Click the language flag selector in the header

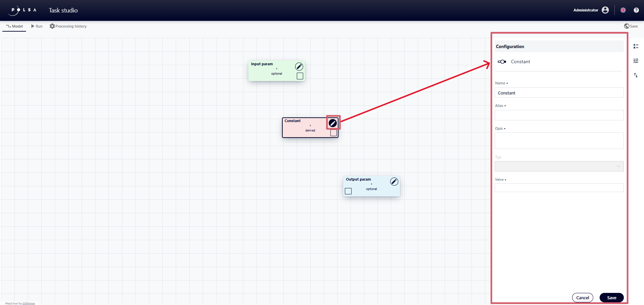tap(623, 10)
